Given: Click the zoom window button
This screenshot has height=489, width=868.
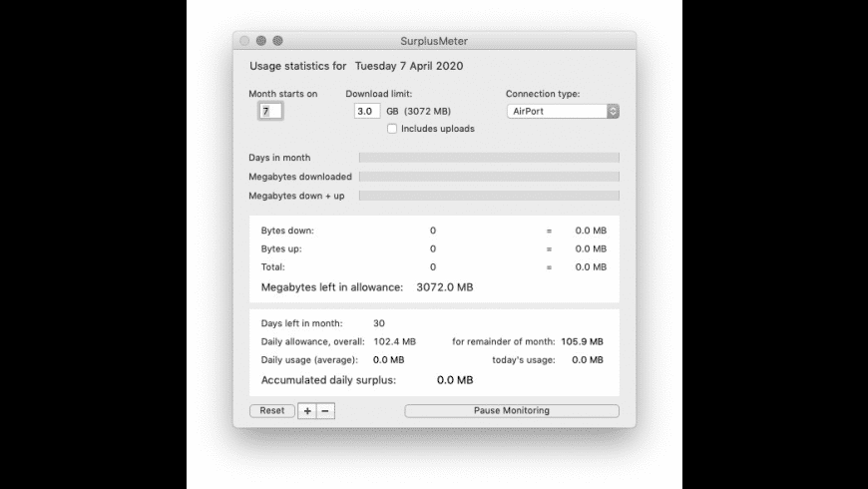Looking at the screenshot, I should coord(278,41).
